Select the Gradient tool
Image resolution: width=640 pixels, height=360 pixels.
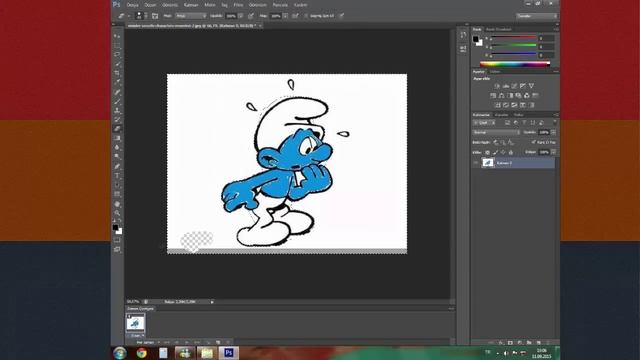(x=117, y=138)
